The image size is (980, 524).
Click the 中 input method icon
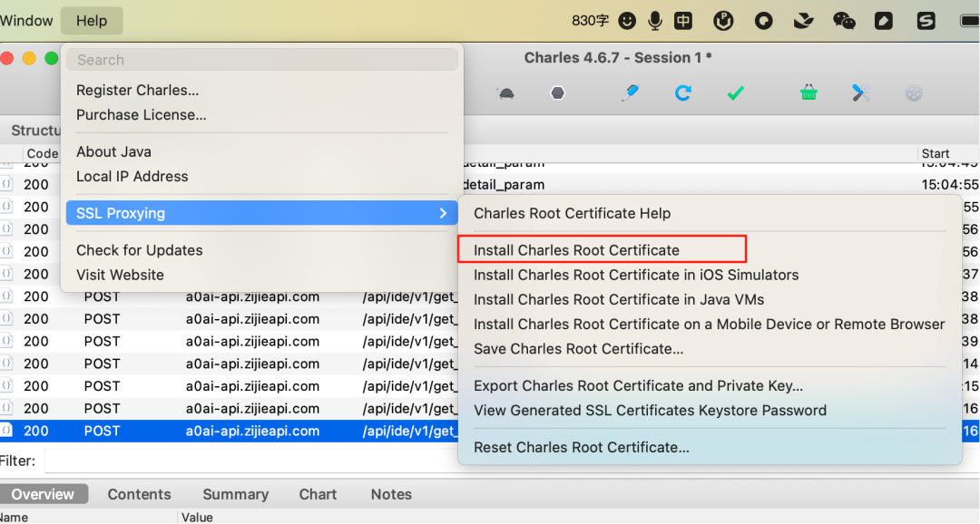683,21
